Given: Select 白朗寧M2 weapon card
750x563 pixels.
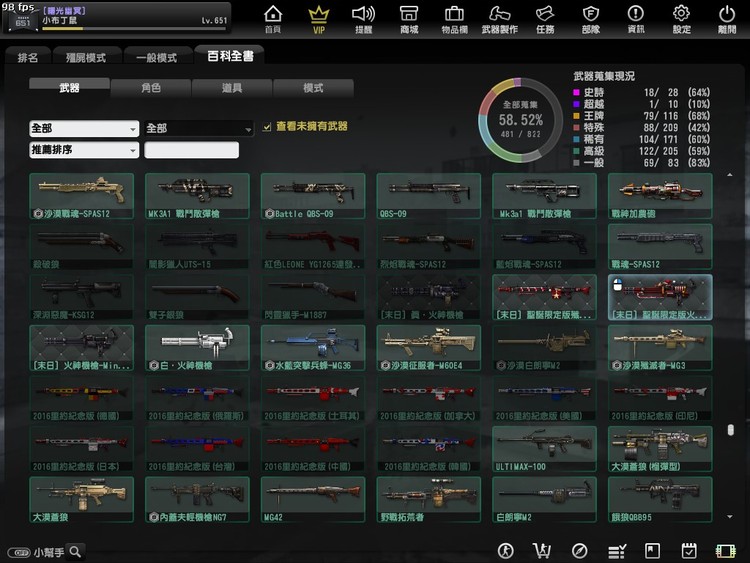Looking at the screenshot, I should (544, 499).
